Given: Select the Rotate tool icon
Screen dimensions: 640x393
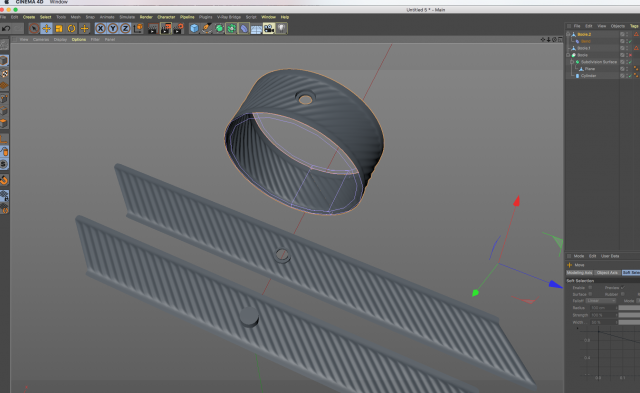Looking at the screenshot, I should coord(71,28).
